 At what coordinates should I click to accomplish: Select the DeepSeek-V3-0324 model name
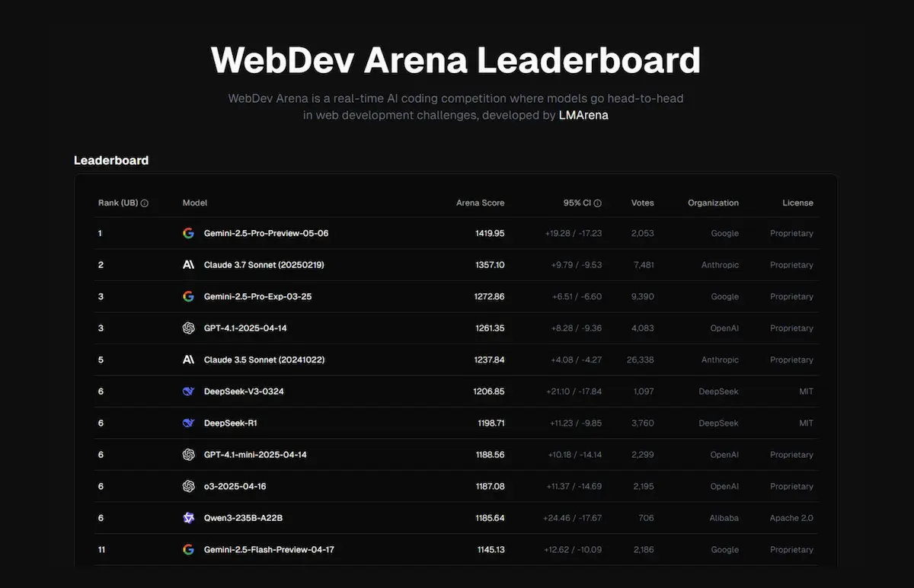click(244, 391)
